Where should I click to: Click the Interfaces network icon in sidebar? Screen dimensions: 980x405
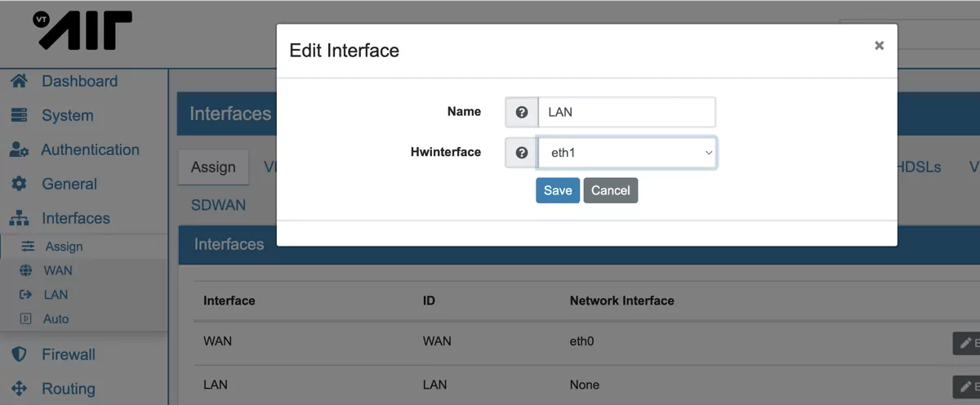(19, 218)
